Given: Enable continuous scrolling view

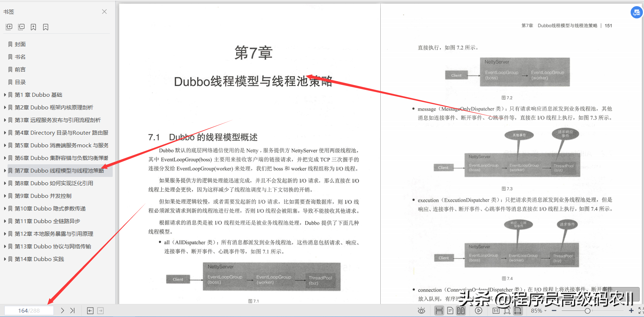Looking at the screenshot, I should pyautogui.click(x=439, y=311).
